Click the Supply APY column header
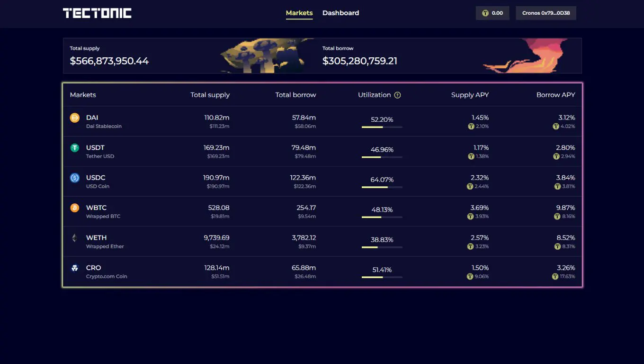This screenshot has width=644, height=364. 470,95
